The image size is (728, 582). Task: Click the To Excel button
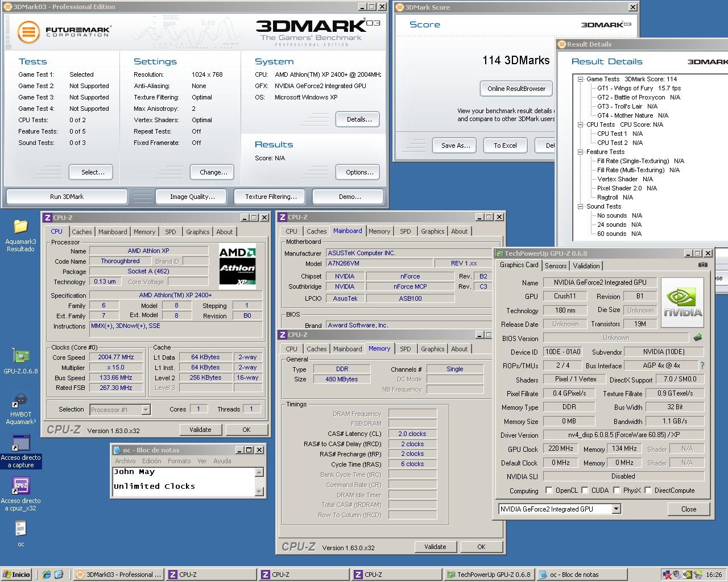[505, 145]
